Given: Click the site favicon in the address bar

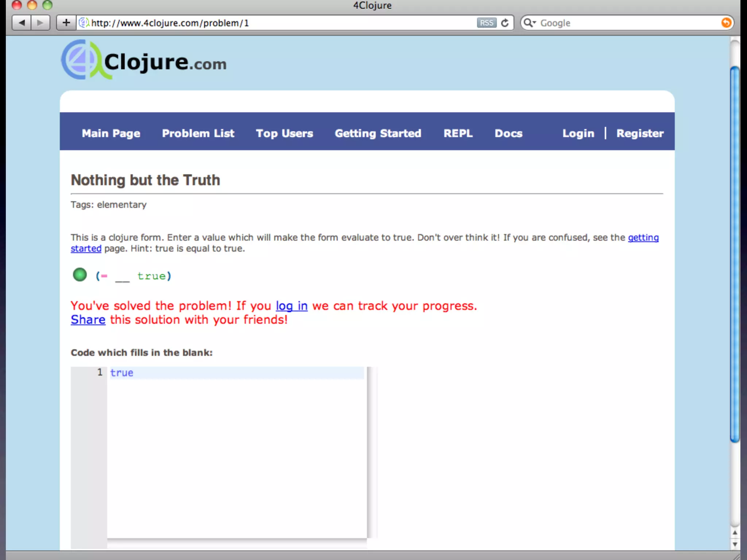Looking at the screenshot, I should pyautogui.click(x=84, y=23).
